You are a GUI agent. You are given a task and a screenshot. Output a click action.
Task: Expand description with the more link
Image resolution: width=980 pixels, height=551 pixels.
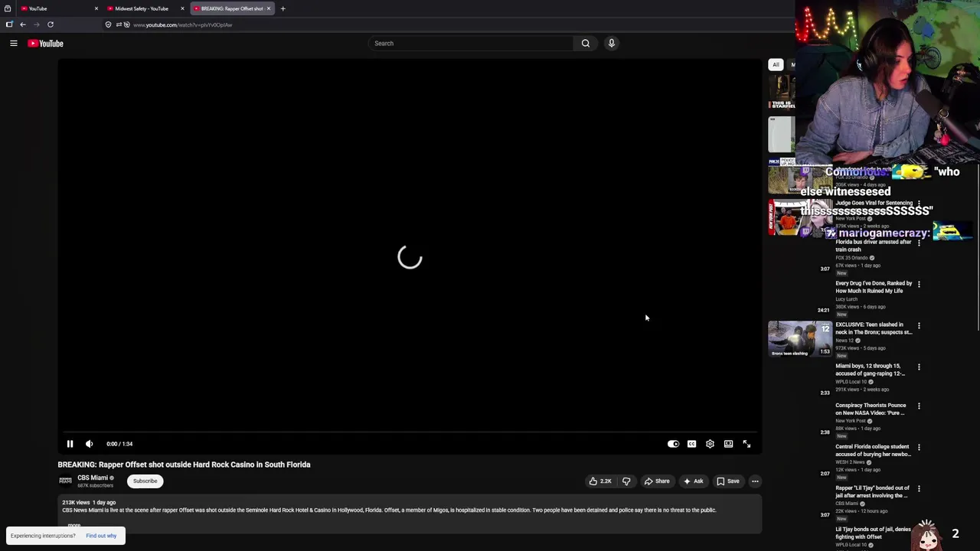[x=74, y=526]
